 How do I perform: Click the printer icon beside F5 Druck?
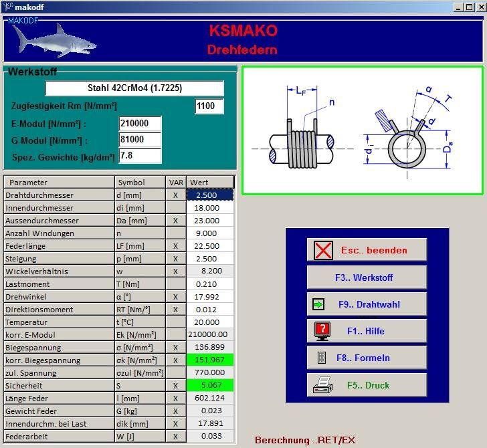click(x=322, y=385)
